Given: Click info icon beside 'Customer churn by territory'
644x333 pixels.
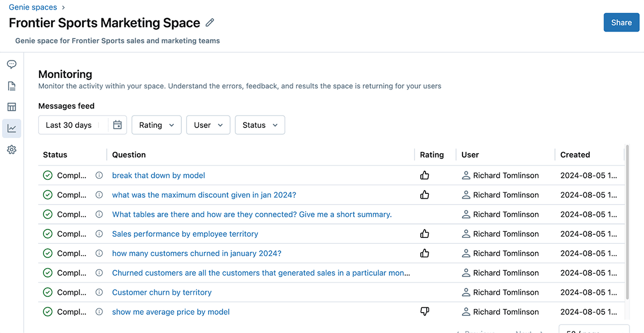Looking at the screenshot, I should tap(99, 292).
